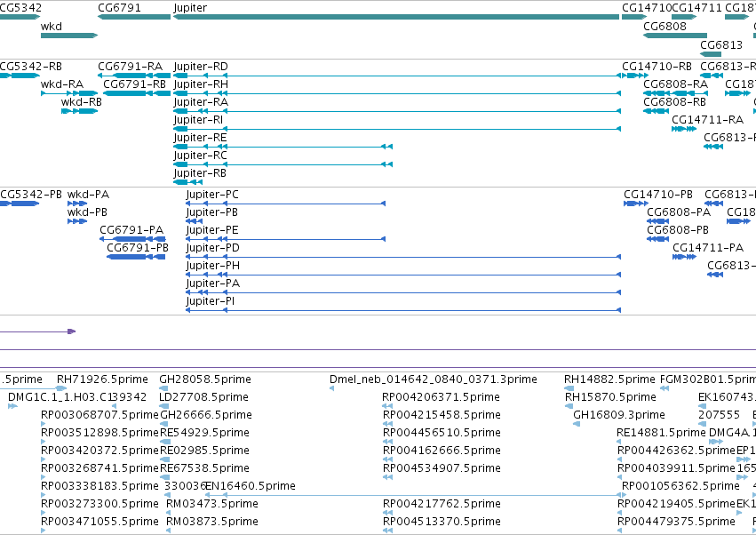
Task: Click EST RM03873.5prime
Action: pyautogui.click(x=212, y=522)
